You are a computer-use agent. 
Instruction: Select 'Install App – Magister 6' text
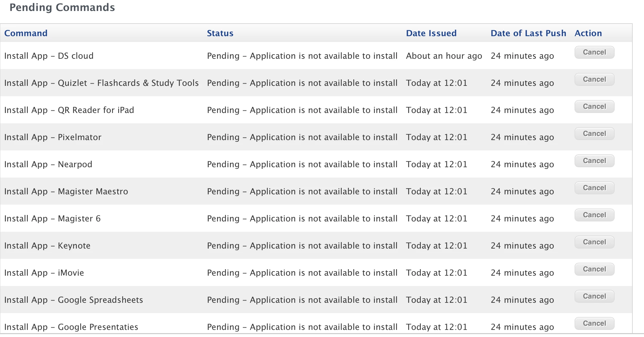coord(52,219)
